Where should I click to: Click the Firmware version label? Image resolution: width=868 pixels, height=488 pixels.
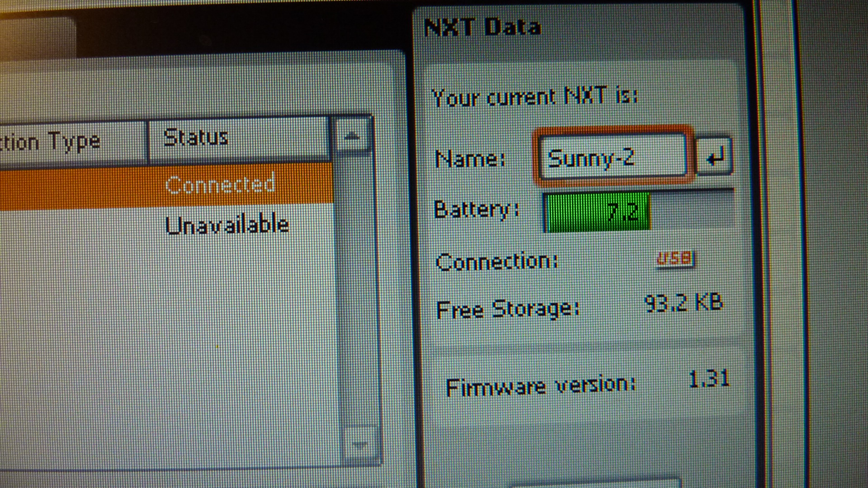[540, 386]
